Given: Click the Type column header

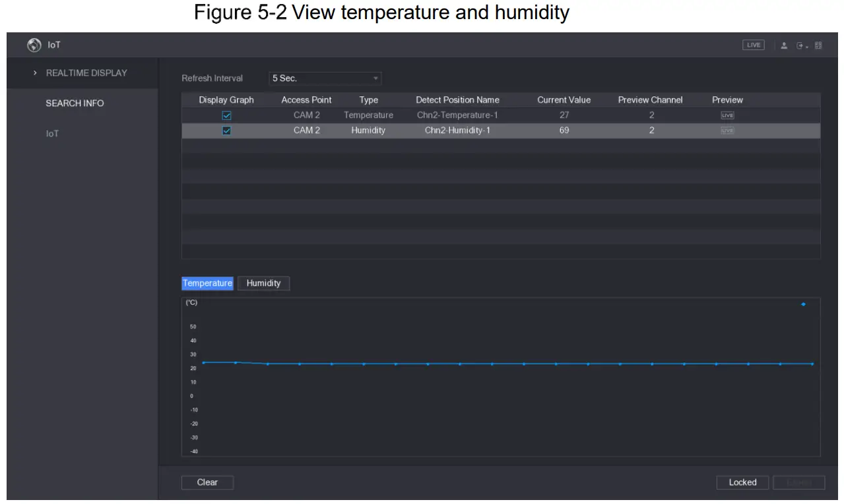Looking at the screenshot, I should pyautogui.click(x=368, y=100).
